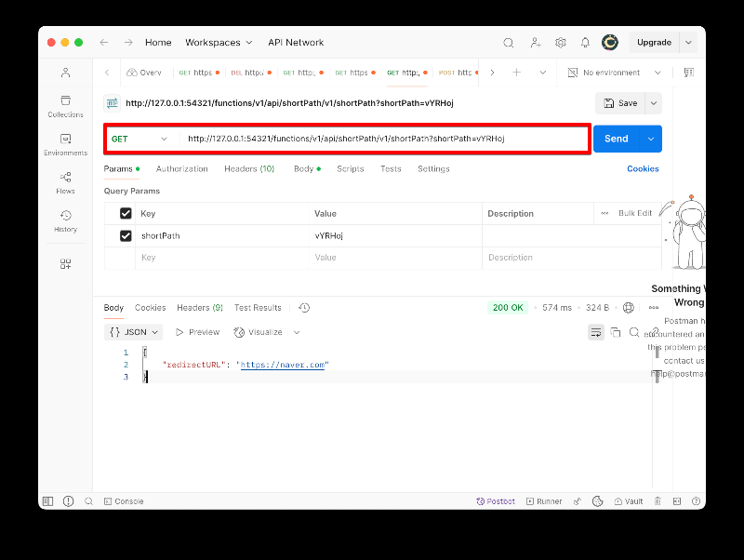Screen dimensions: 744x560
Task: Click the cookies icon in status bar
Action: 597,501
